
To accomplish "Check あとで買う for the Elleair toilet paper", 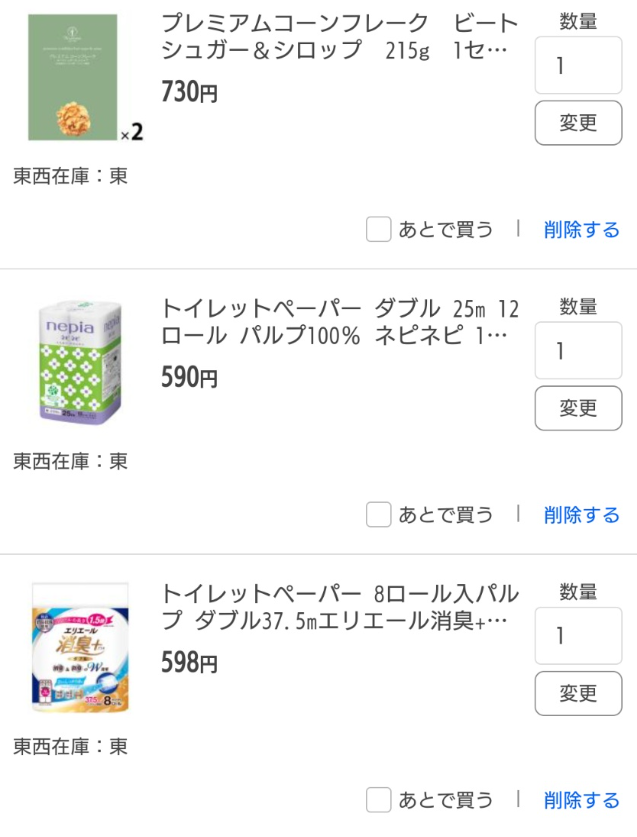I will point(379,800).
